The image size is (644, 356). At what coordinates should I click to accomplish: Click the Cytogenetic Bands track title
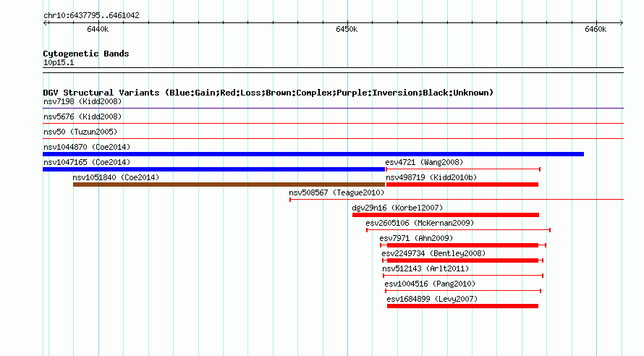(86, 54)
